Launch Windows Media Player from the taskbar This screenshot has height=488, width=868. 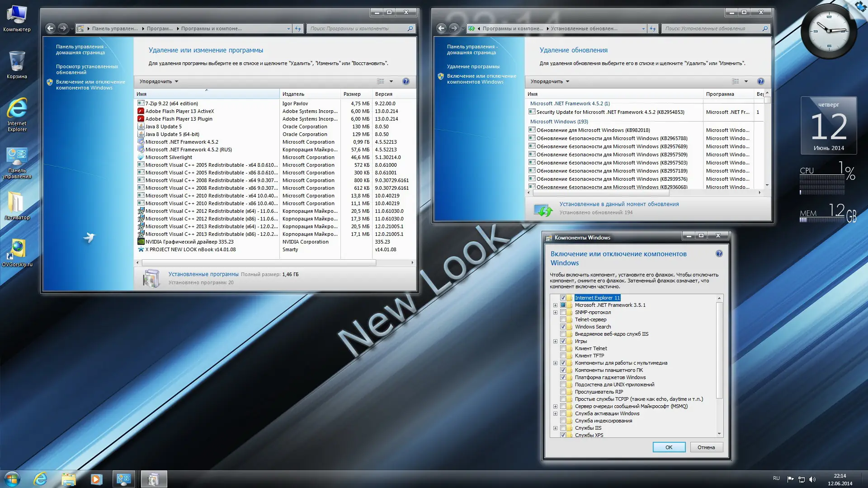pyautogui.click(x=96, y=479)
